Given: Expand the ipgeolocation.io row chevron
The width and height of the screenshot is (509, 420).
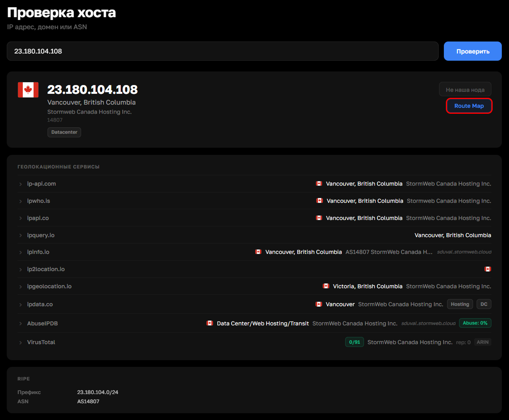Looking at the screenshot, I should coord(20,287).
